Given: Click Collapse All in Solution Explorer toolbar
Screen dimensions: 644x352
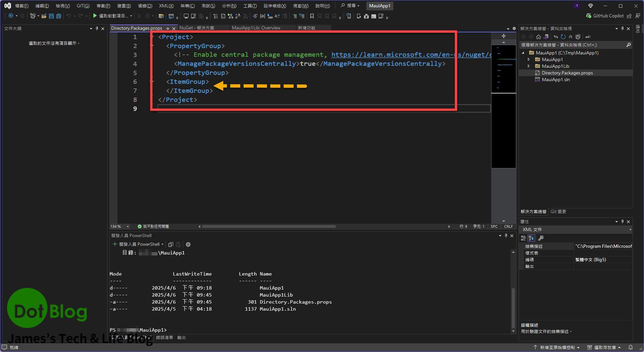Looking at the screenshot, I should tap(571, 37).
